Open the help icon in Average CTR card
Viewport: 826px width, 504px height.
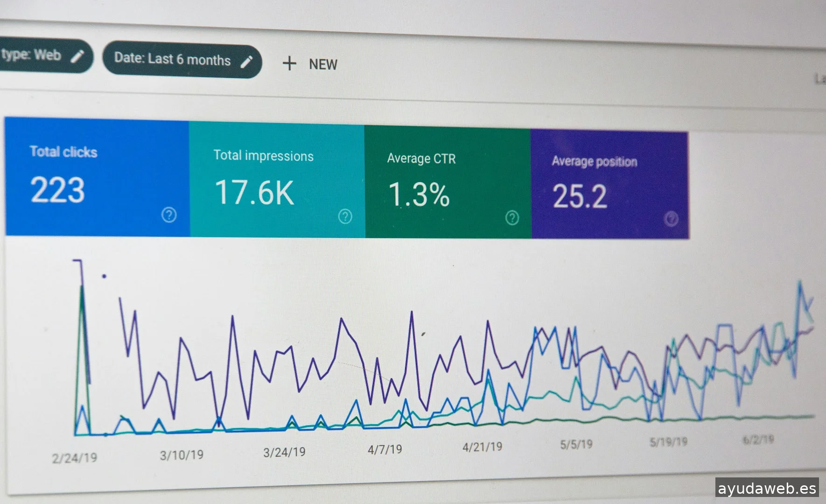[x=512, y=218]
